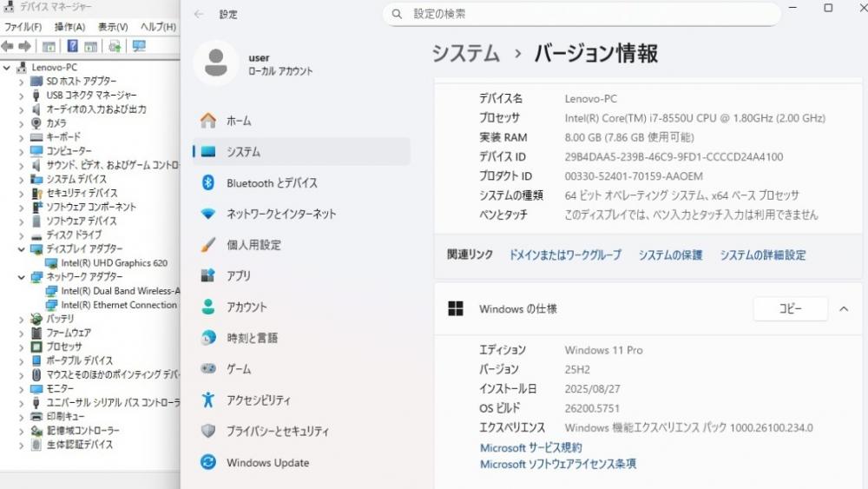
Task: Click the user account avatar
Action: coord(215,63)
